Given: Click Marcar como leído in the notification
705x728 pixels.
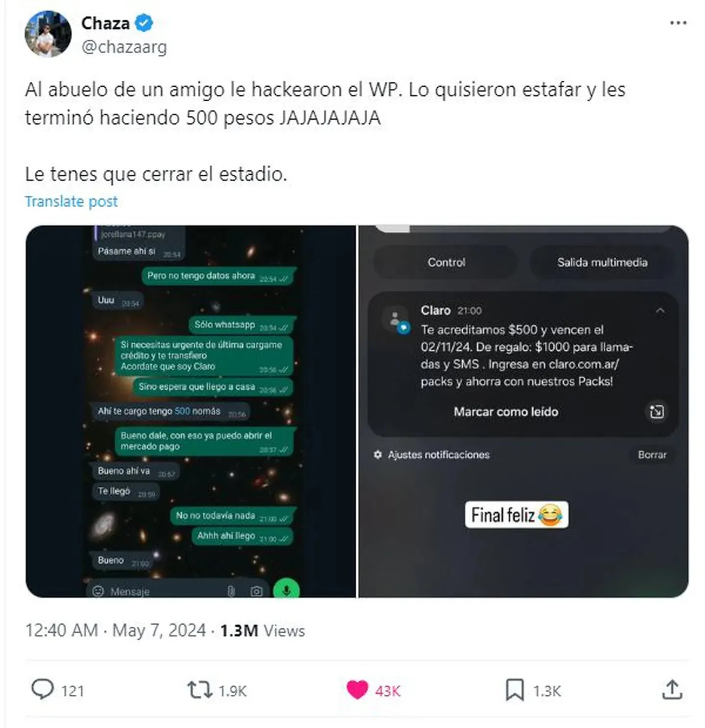Looking at the screenshot, I should coord(506,412).
